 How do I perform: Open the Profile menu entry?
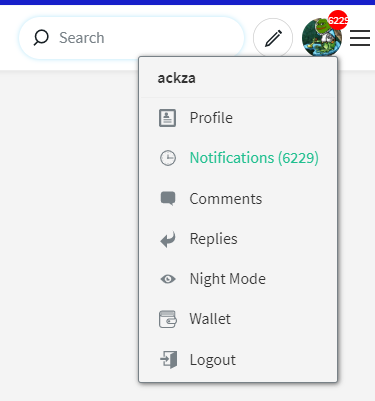(238, 118)
